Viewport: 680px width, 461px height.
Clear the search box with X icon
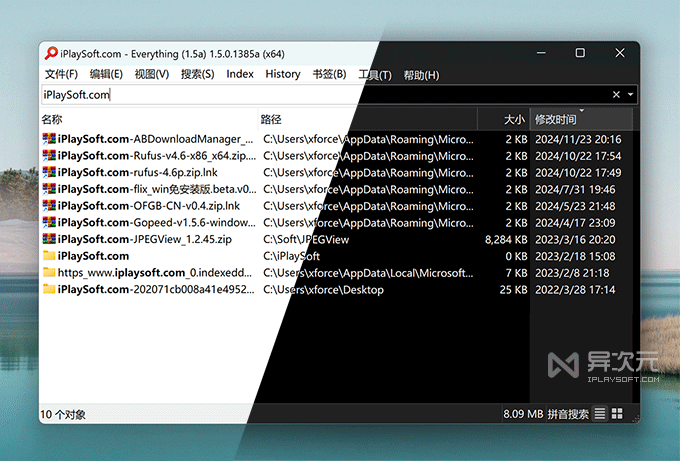[x=616, y=95]
